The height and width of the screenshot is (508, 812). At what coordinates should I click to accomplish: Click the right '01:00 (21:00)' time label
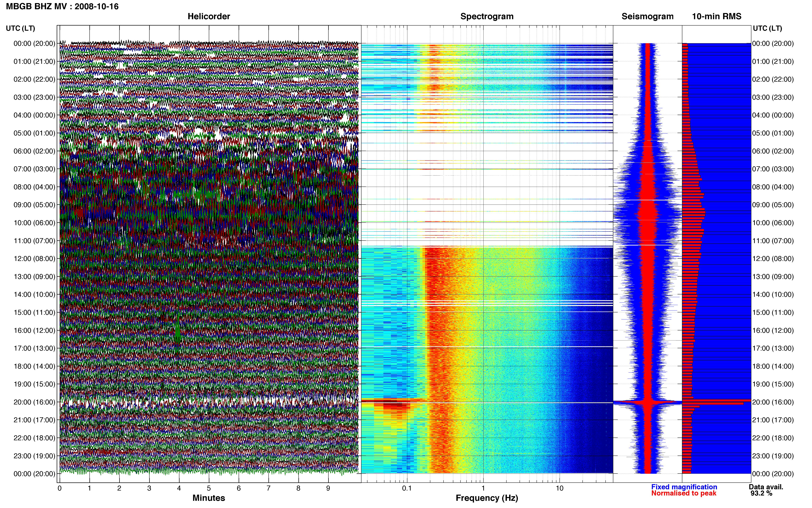[x=773, y=62]
